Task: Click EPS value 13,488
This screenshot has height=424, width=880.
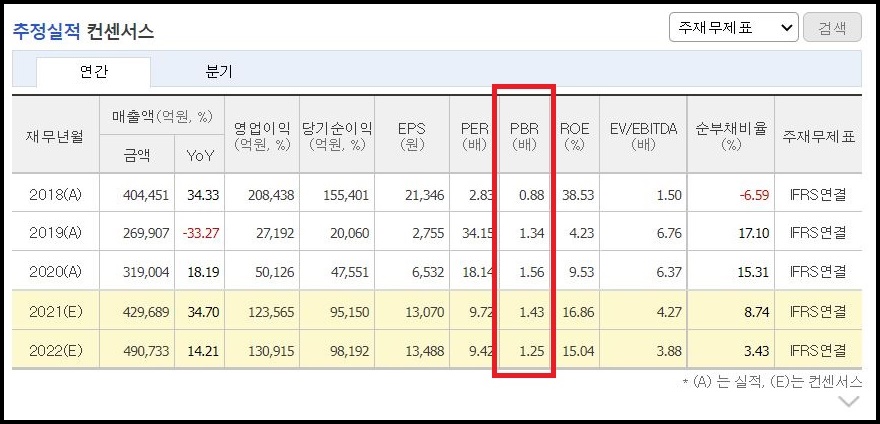Action: [x=424, y=352]
